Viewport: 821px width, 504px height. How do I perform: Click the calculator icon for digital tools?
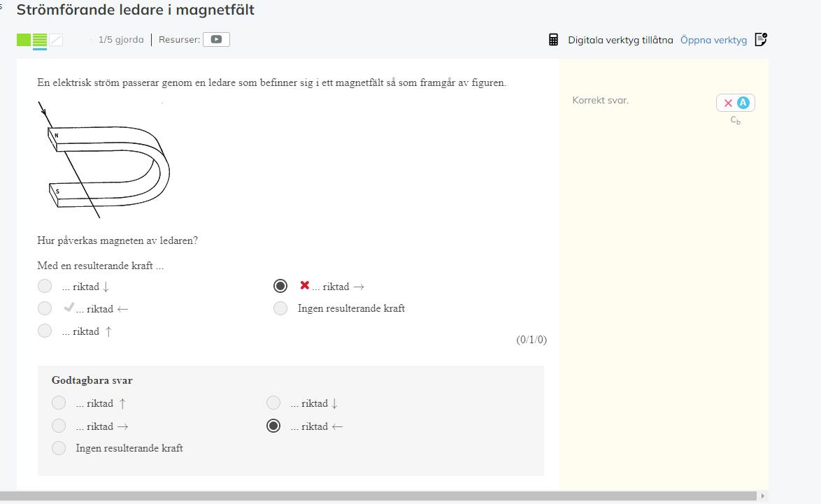[553, 40]
